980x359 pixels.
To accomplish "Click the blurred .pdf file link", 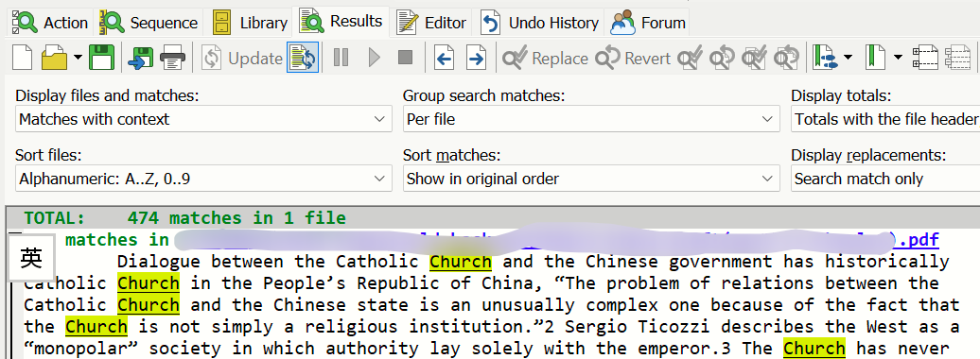I will (x=556, y=240).
